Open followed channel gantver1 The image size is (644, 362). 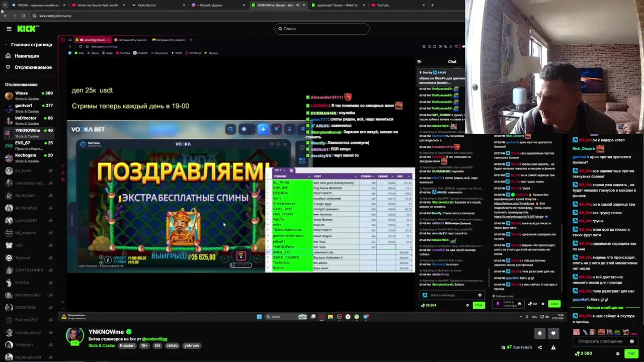pyautogui.click(x=28, y=108)
